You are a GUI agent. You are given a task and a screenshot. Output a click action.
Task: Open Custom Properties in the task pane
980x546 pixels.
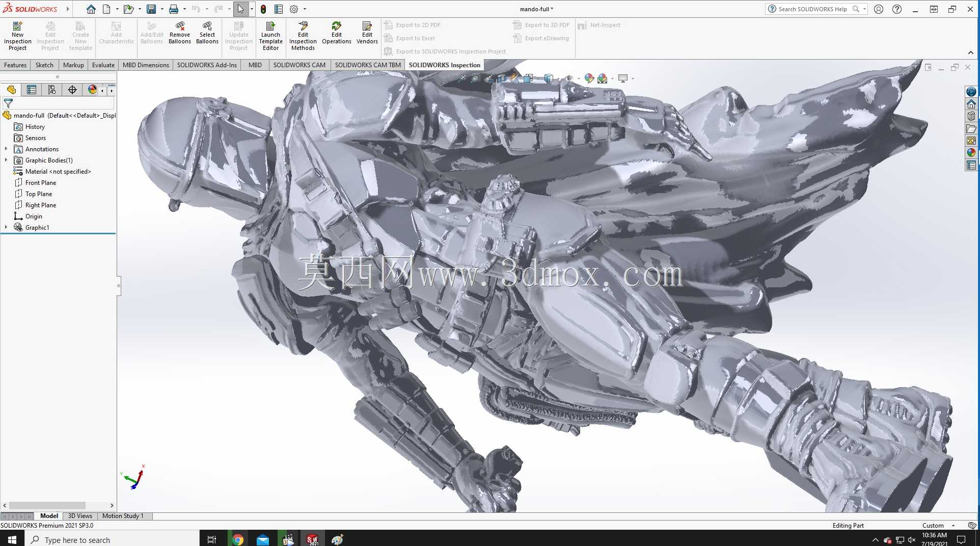pyautogui.click(x=971, y=165)
